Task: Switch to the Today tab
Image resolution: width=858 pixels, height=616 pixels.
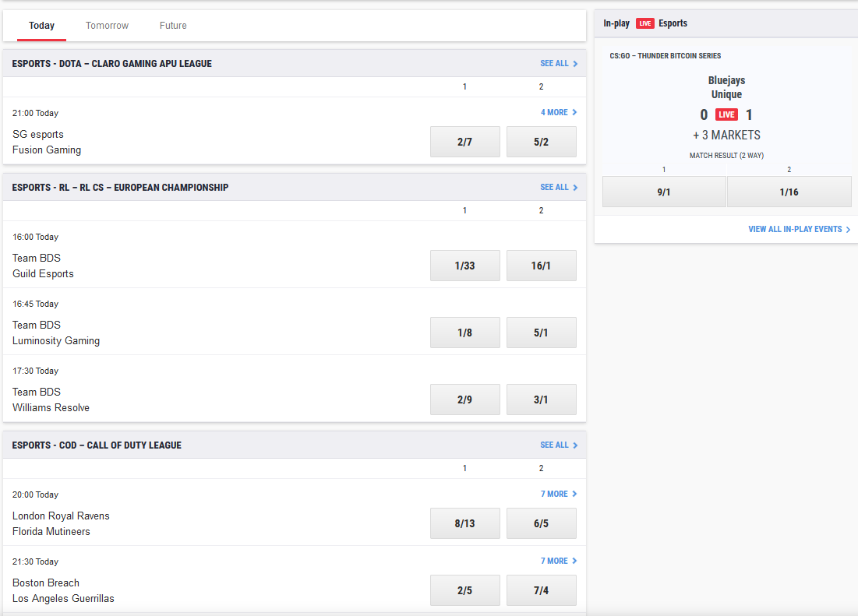Action: (41, 26)
